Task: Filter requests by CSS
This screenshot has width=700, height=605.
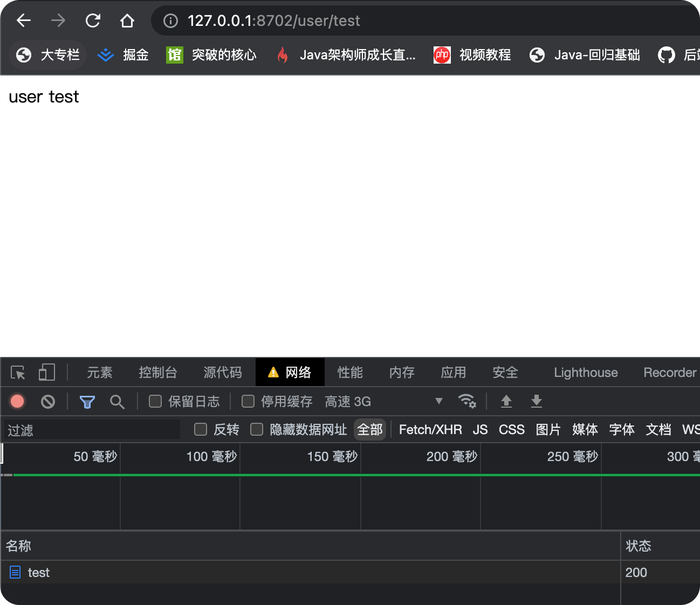Action: [511, 430]
